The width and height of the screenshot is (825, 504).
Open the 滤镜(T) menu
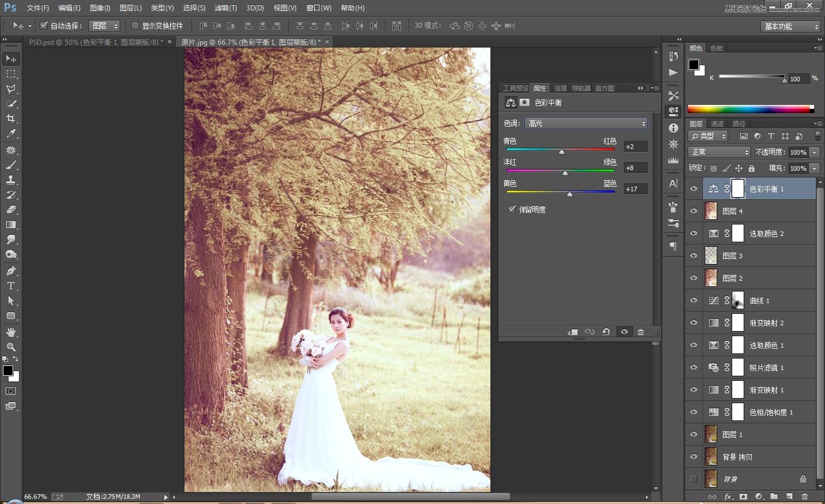tap(225, 8)
